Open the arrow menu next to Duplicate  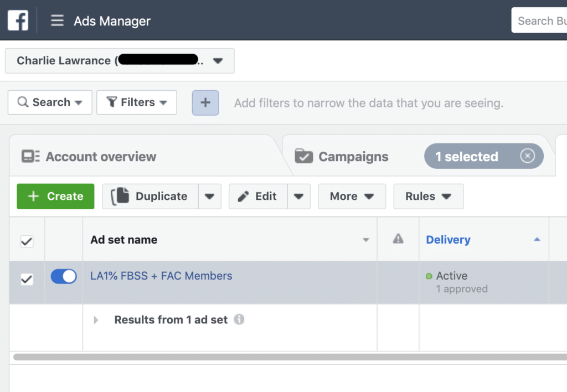tap(210, 197)
